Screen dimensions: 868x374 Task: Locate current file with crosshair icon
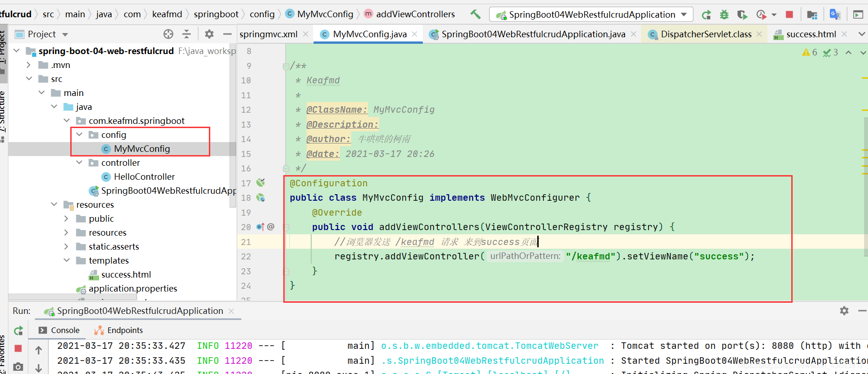[x=168, y=34]
